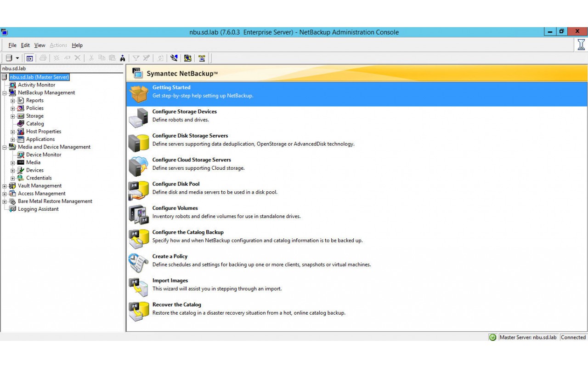Click the Connected status bar text

(x=573, y=337)
